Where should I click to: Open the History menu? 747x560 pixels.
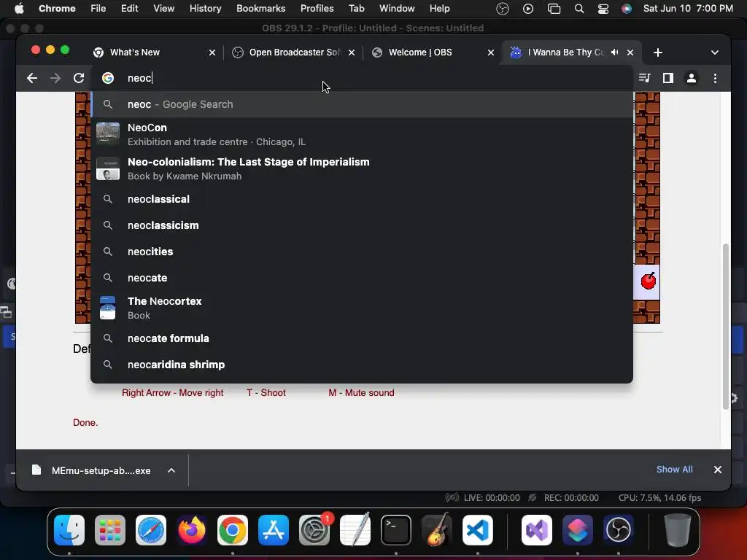[205, 8]
